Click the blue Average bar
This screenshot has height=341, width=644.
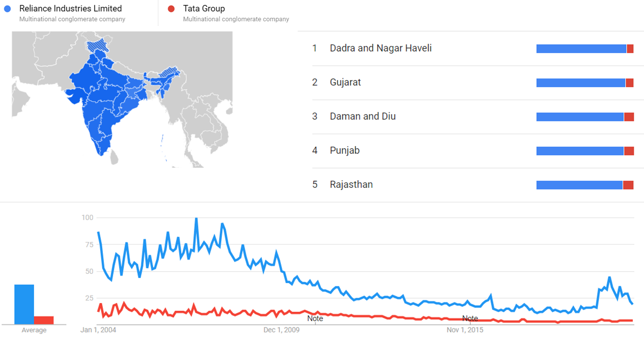[x=24, y=304]
